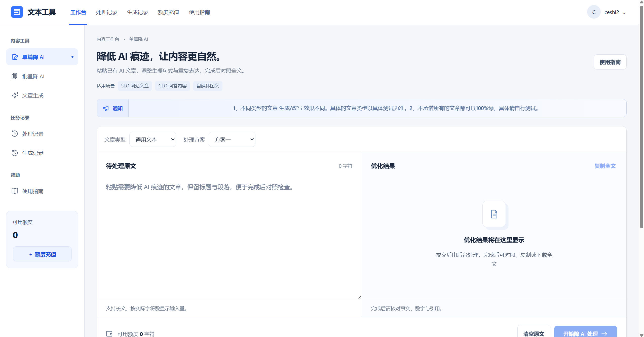Click the 文章生成 sparkle icon
This screenshot has height=337, width=644.
(x=15, y=95)
